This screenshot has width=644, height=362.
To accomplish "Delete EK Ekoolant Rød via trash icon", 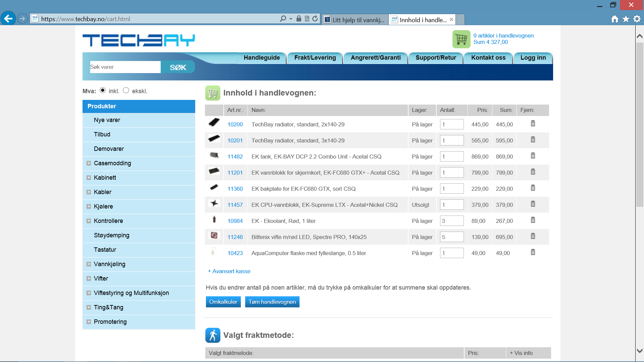I will click(533, 220).
